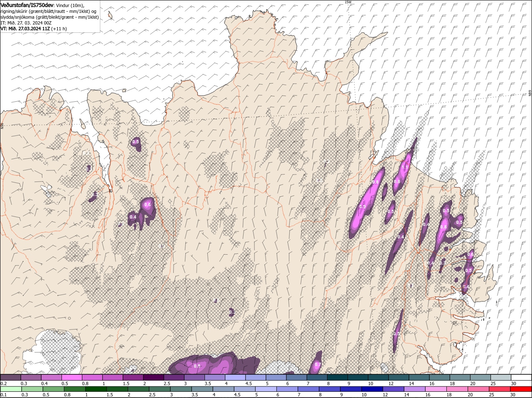Screen dimensions: 532x398
Task: Select the darkest green swatch labeled 1, lower legend
Action: pyautogui.click(x=96, y=389)
